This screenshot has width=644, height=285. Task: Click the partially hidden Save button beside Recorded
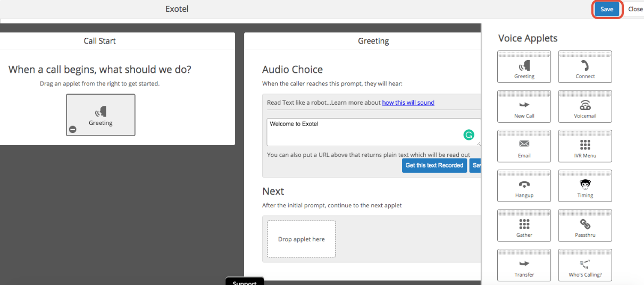click(x=475, y=165)
